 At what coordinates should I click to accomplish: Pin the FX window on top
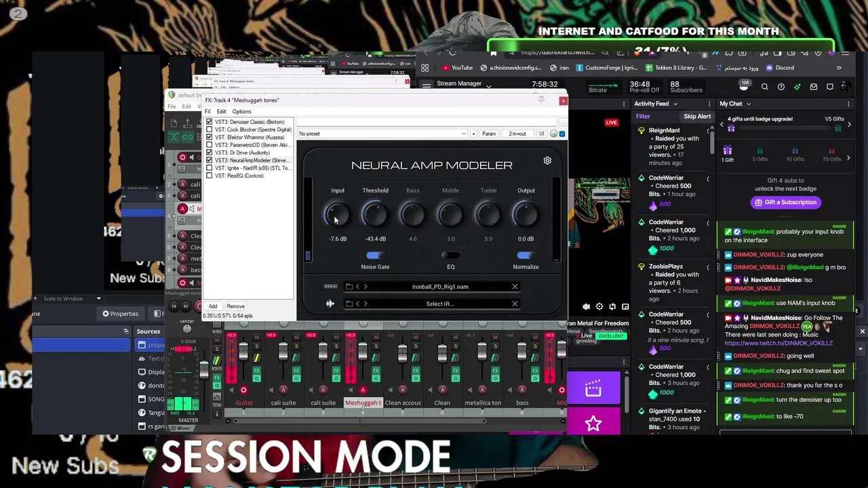pos(541,100)
